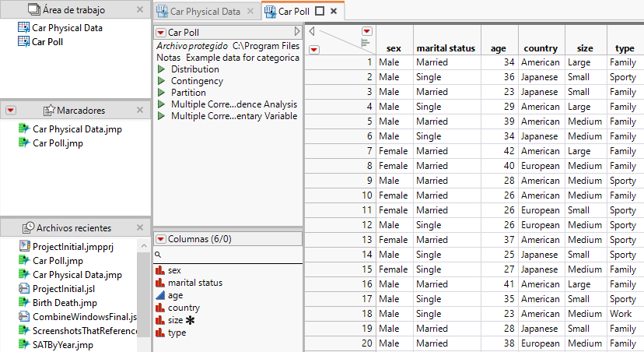Open Car Physical Data in workspace list
This screenshot has width=644, height=352.
coord(67,28)
